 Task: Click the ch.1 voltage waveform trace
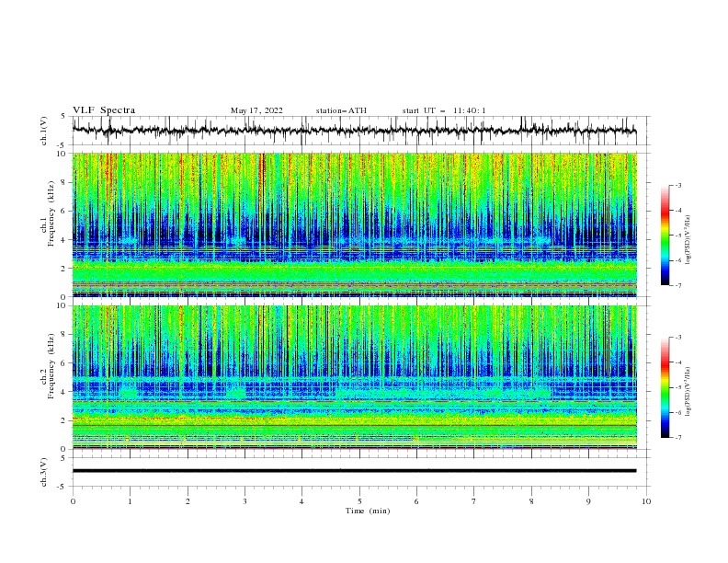point(354,131)
